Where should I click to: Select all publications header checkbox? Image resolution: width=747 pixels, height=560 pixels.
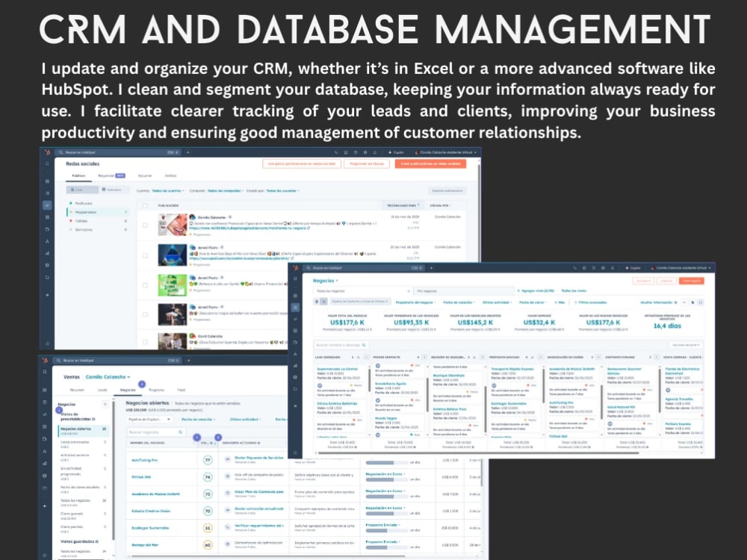coord(146,206)
